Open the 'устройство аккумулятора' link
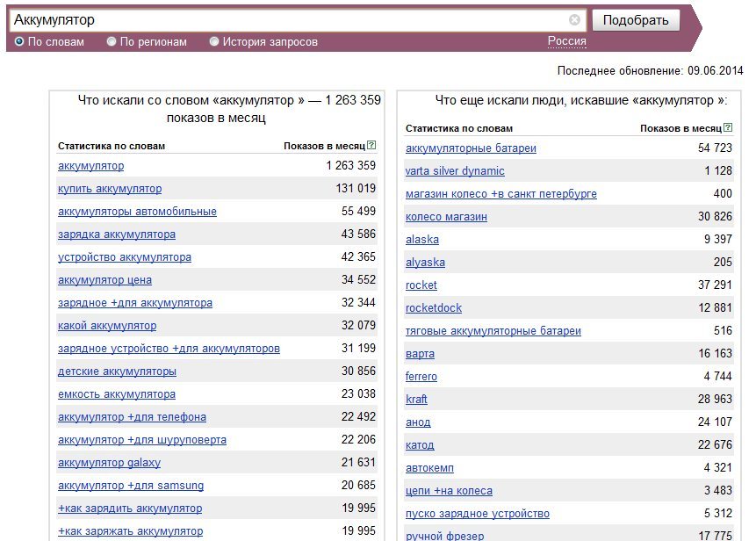The height and width of the screenshot is (541, 756). (x=125, y=257)
